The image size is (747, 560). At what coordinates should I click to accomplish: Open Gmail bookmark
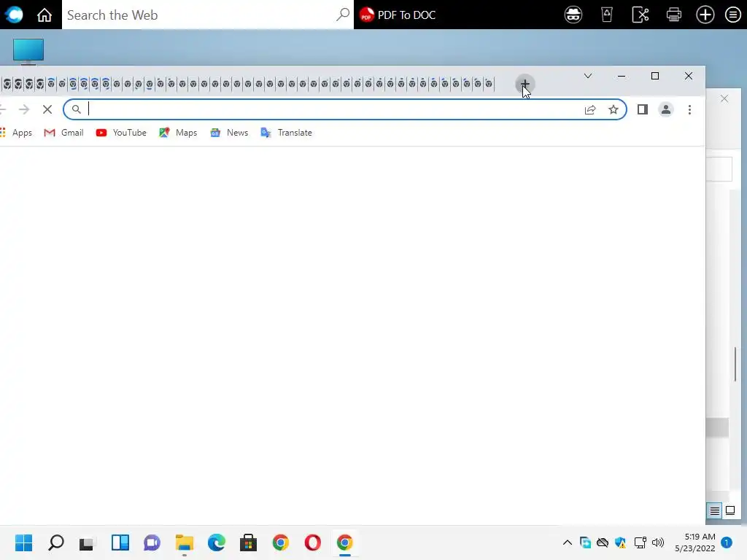pos(63,133)
